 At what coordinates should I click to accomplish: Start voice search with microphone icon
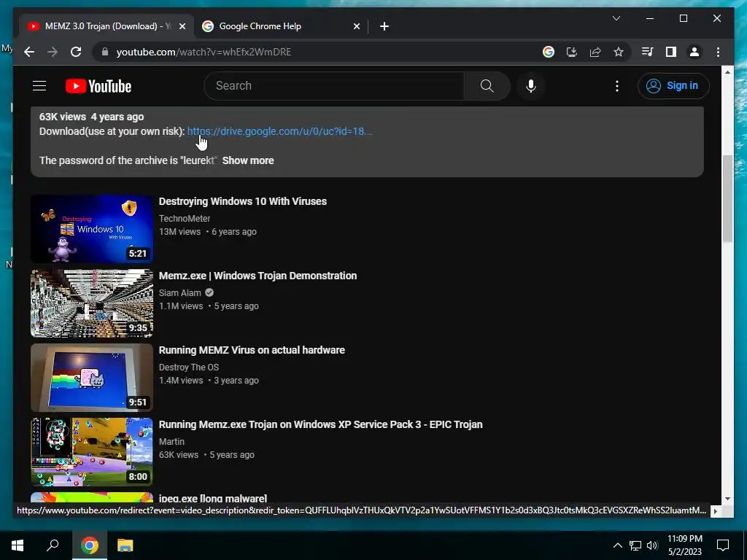tap(531, 86)
